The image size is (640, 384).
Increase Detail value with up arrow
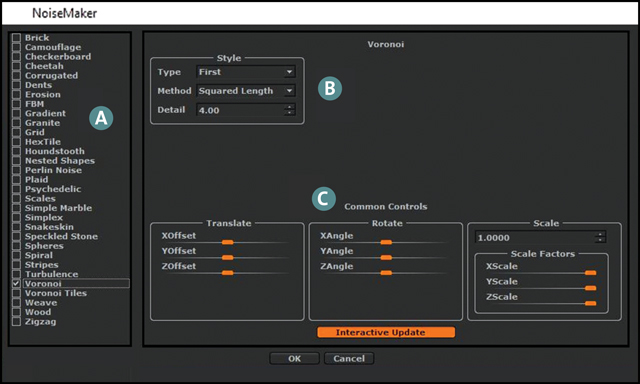coord(289,107)
